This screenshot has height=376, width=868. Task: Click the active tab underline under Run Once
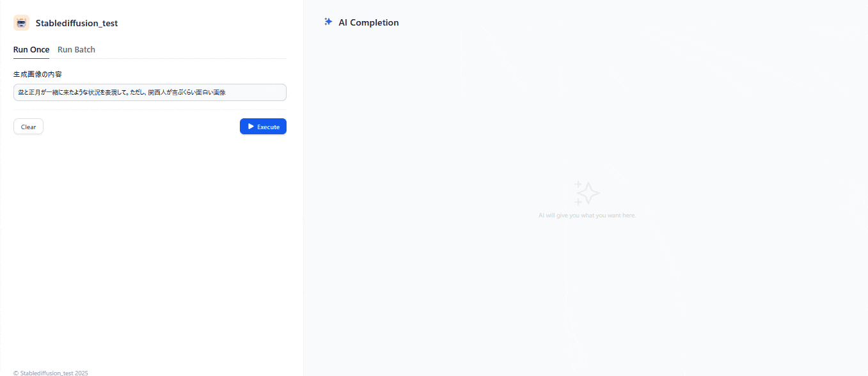[31, 57]
